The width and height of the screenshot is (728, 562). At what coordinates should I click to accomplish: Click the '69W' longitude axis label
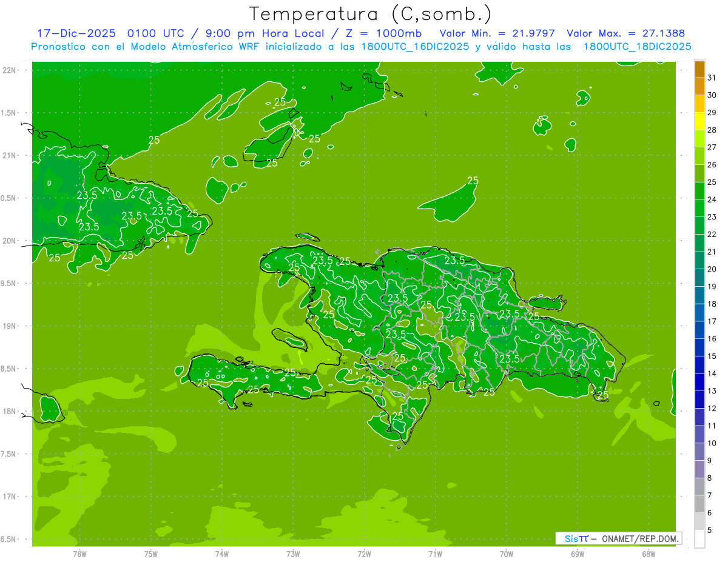click(578, 554)
